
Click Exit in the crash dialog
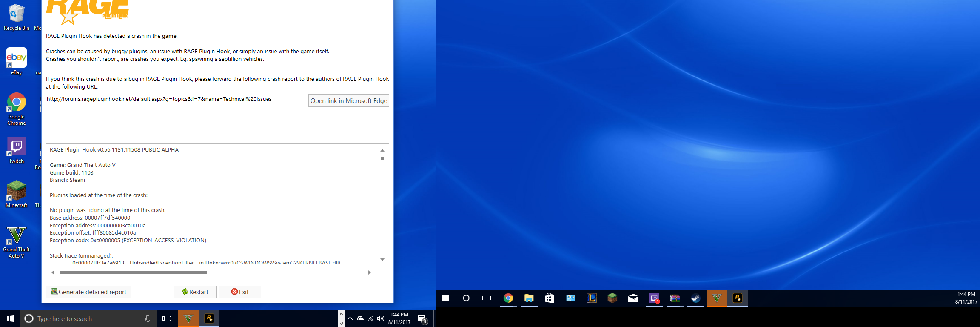[x=240, y=292]
